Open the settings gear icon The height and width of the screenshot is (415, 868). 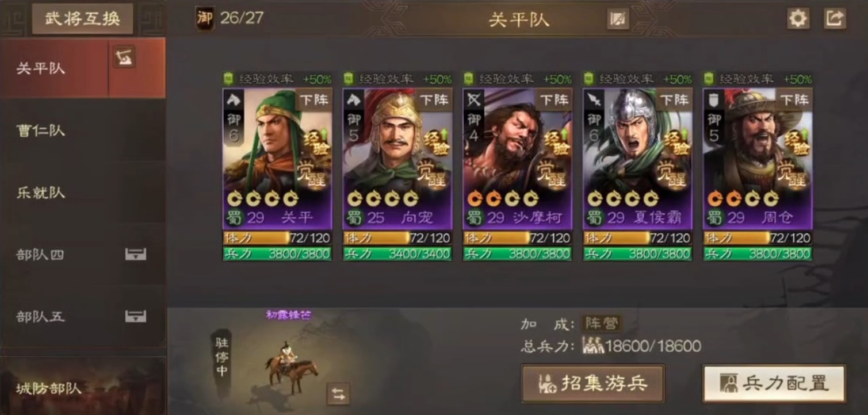[798, 18]
